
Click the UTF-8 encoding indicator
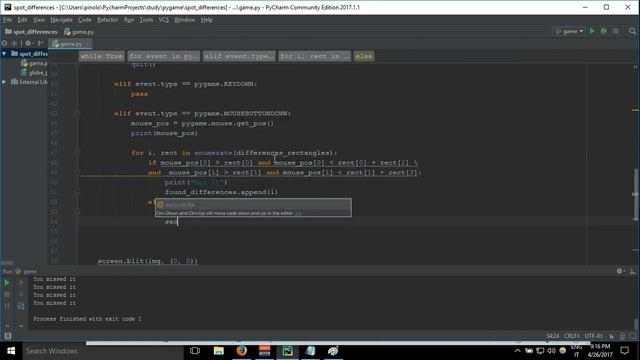pyautogui.click(x=593, y=336)
